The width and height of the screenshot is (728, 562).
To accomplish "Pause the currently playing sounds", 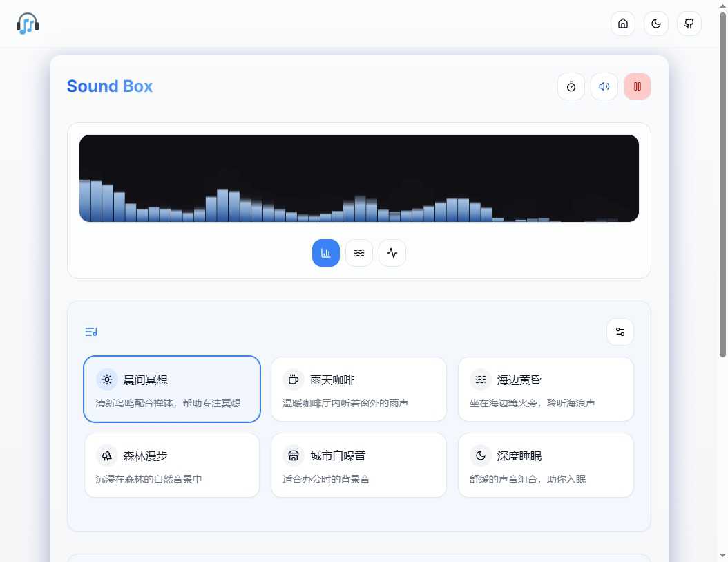I will point(637,86).
